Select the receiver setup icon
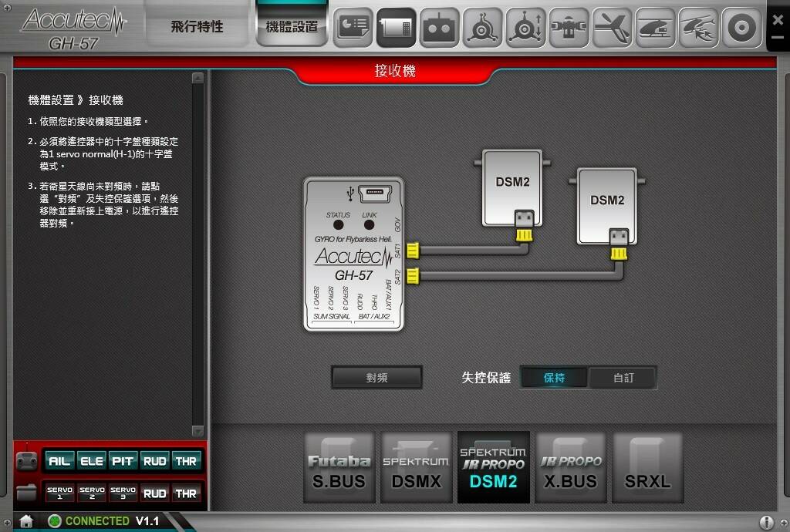The width and height of the screenshot is (790, 532). tap(396, 28)
